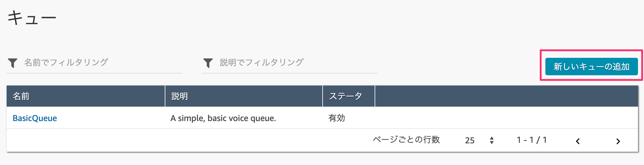Click the 有効 status cell
644x165 pixels.
(337, 118)
